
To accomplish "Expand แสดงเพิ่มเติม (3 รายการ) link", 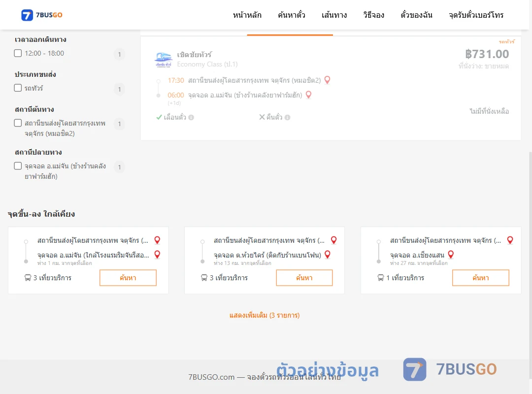I will tap(265, 315).
